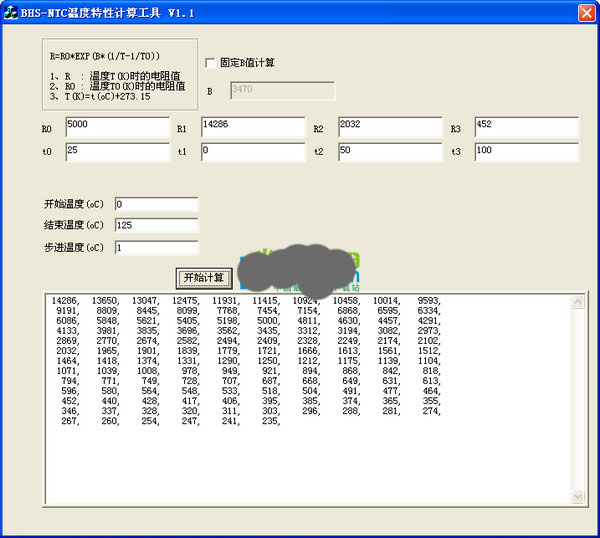Select the result value 274 in output
Viewport: 600px width, 538px height.
[430, 411]
